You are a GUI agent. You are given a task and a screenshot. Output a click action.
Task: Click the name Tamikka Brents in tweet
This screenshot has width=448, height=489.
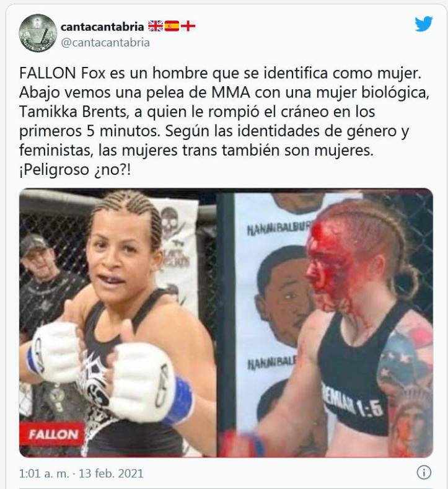(x=72, y=112)
